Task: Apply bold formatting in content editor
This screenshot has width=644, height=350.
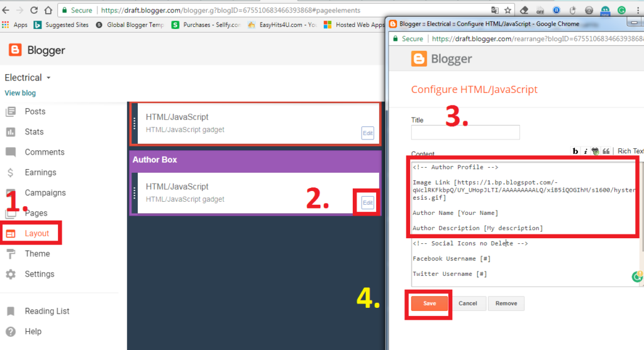Action: 575,151
